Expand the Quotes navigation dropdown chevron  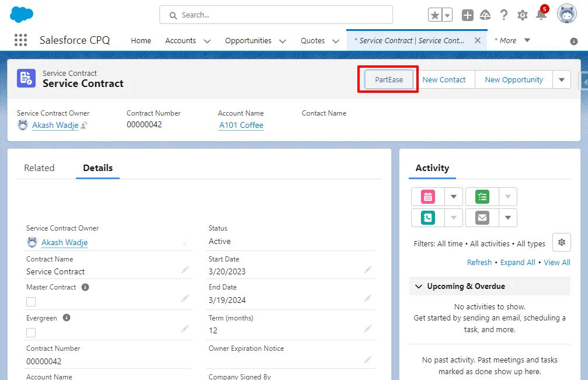pyautogui.click(x=336, y=41)
